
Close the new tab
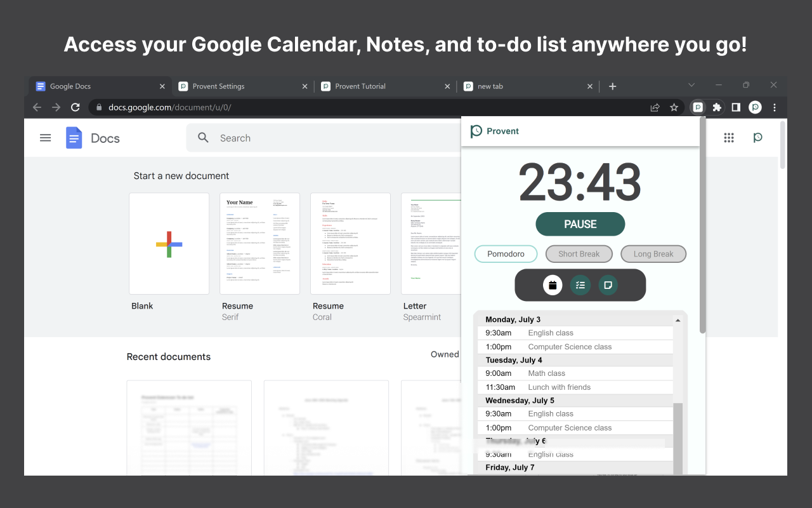[591, 86]
